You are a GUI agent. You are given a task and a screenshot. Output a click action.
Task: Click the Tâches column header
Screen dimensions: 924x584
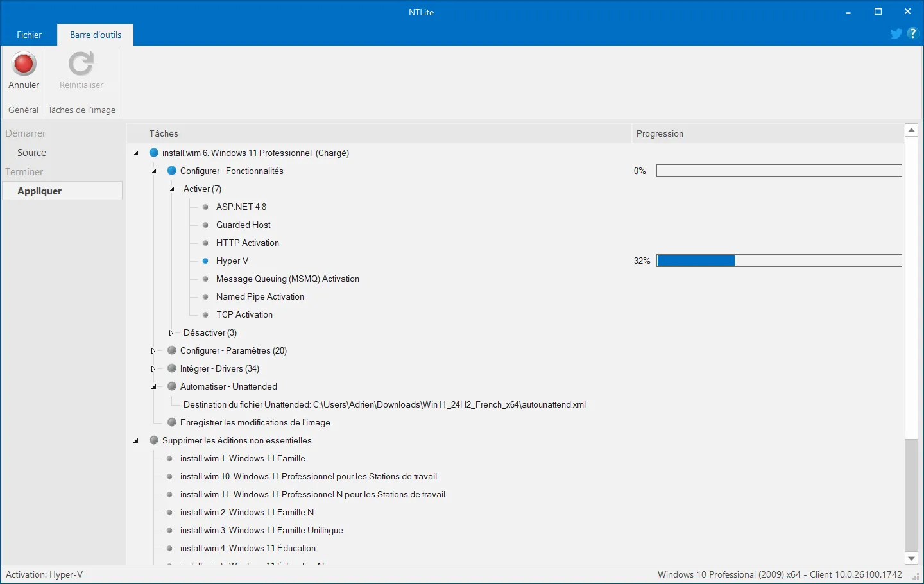(379, 133)
